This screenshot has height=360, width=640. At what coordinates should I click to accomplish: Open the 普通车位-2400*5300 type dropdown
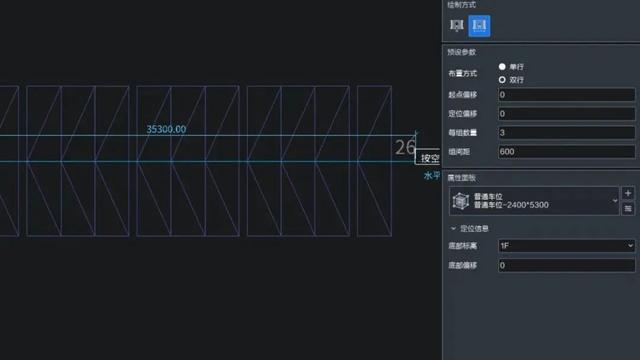(534, 201)
